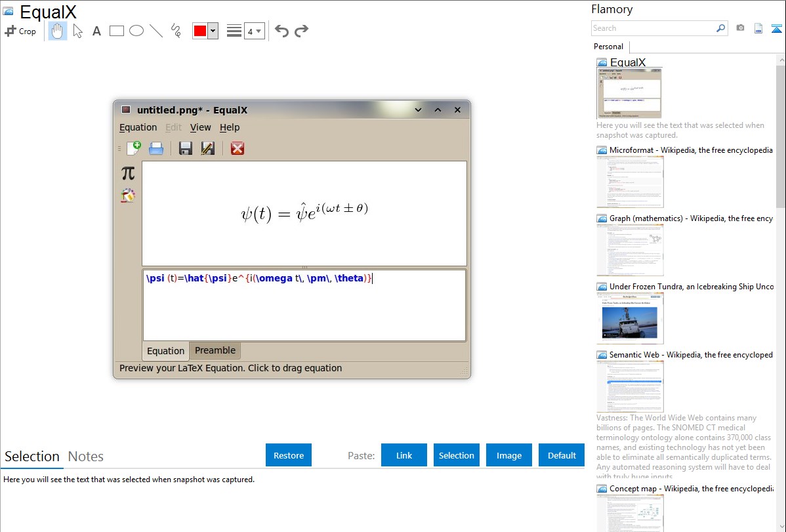Screen dimensions: 786x532
Task: Switch to the Selection tab
Action: 32,457
